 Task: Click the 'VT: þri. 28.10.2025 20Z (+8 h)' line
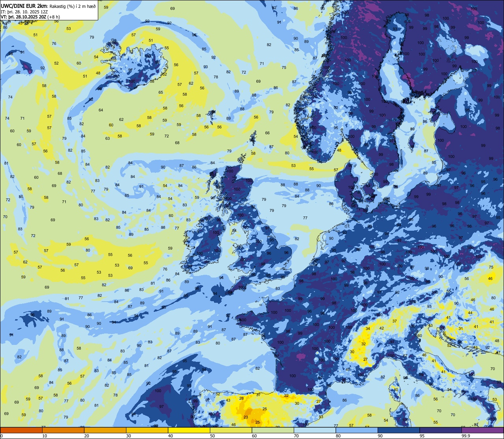pos(30,17)
